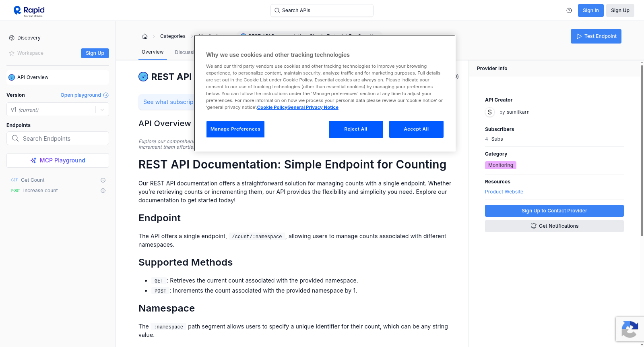
Task: Click info icon beside Increase count
Action: pos(103,191)
